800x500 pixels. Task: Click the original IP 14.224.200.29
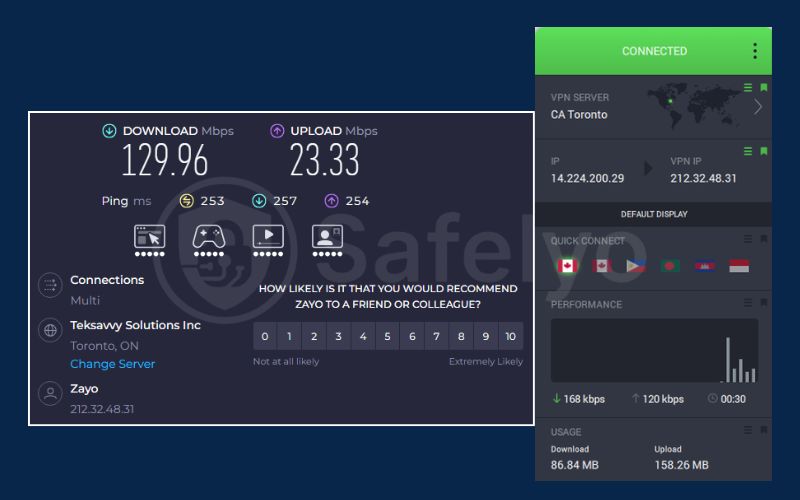pos(587,179)
